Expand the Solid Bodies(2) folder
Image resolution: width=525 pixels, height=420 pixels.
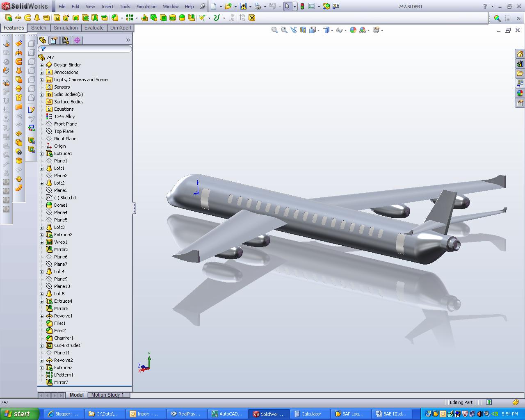pyautogui.click(x=41, y=94)
